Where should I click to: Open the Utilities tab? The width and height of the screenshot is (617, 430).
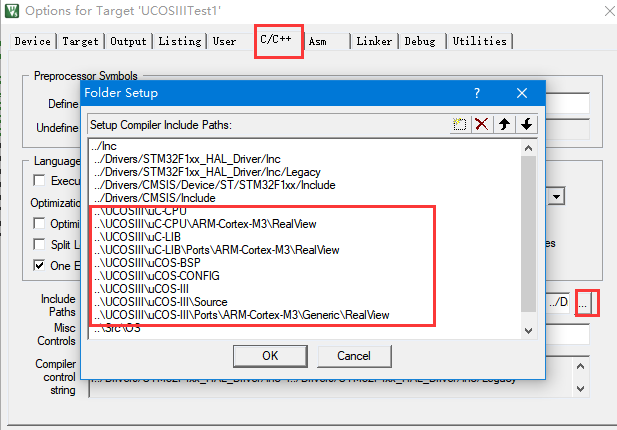(479, 41)
